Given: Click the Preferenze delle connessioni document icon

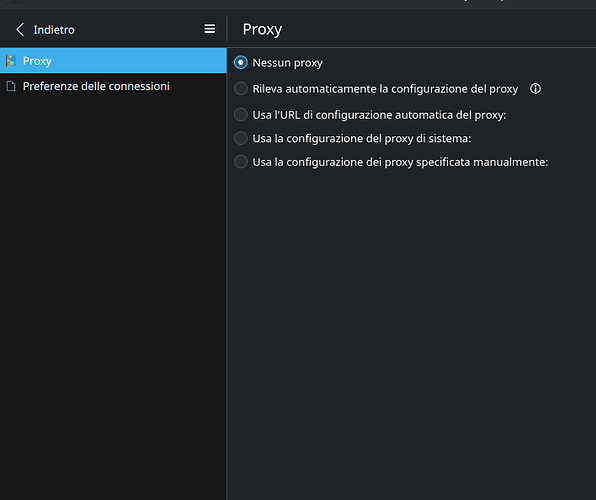Looking at the screenshot, I should (11, 86).
